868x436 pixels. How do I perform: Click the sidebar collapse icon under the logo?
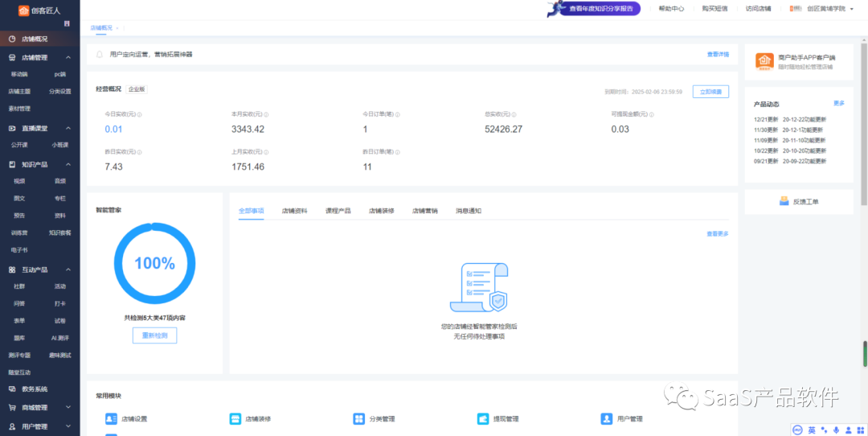point(67,23)
